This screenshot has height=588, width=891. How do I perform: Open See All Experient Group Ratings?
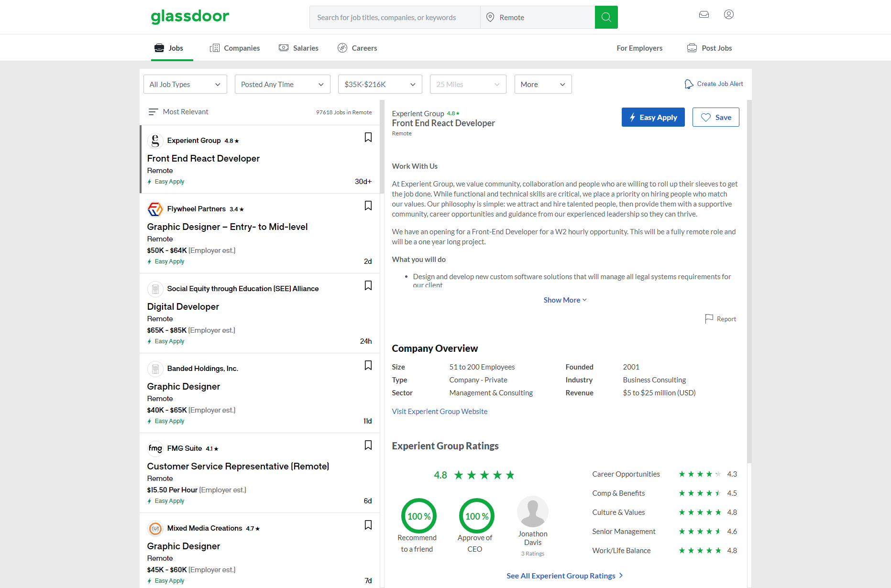565,576
